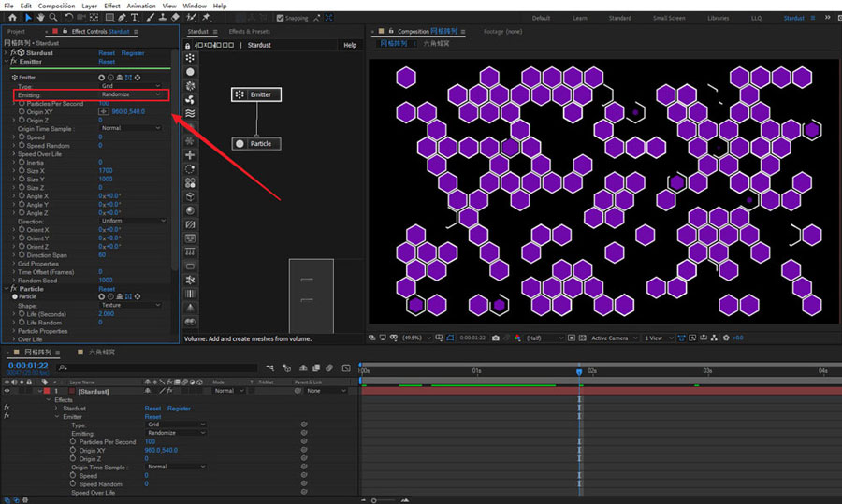Select the Pen tool
The image size is (842, 504).
pyautogui.click(x=122, y=17)
